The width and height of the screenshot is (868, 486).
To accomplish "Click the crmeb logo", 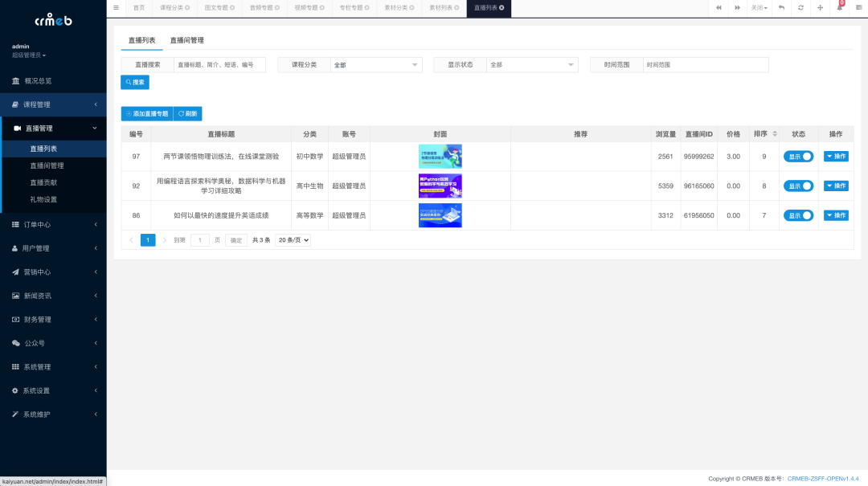I will 53,20.
